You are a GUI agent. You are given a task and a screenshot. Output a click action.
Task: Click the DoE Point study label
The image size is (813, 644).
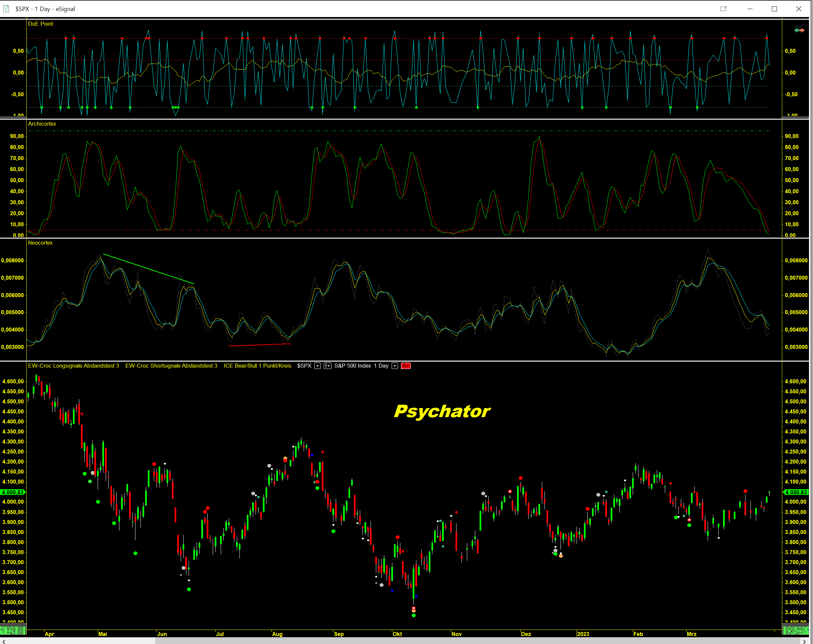click(40, 24)
